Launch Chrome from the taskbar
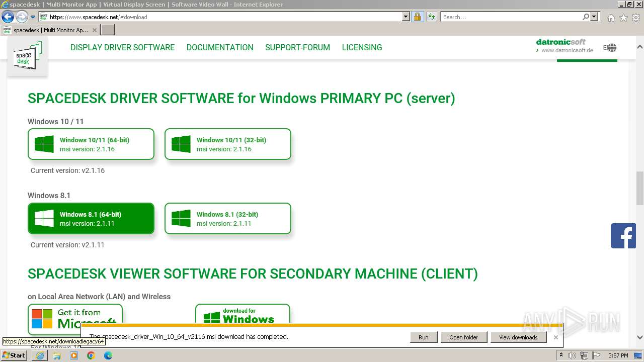 91,355
